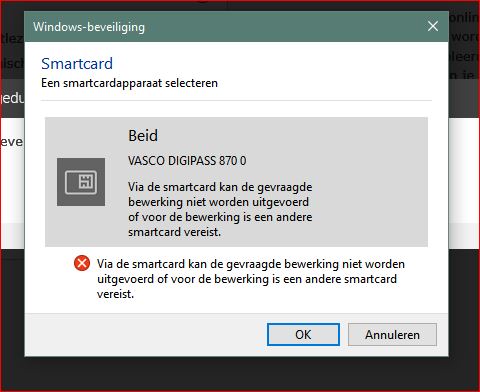Screen dimensions: 480x392
Task: Select the Beid smartcard device name
Action: [x=143, y=136]
